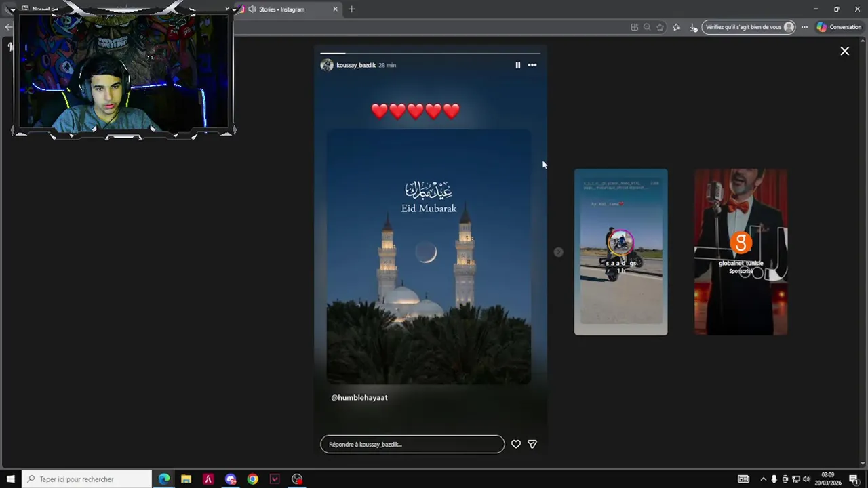Focus the Répondre à koussay_bazdik reply field
Screen dimensions: 868x488
(412, 444)
